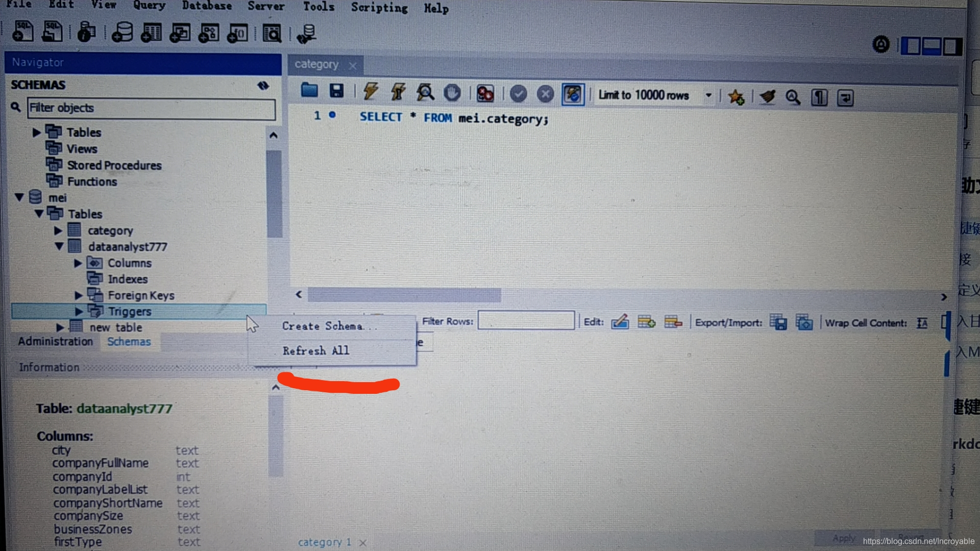Click the Rollback X icon
980x551 pixels.
[545, 94]
